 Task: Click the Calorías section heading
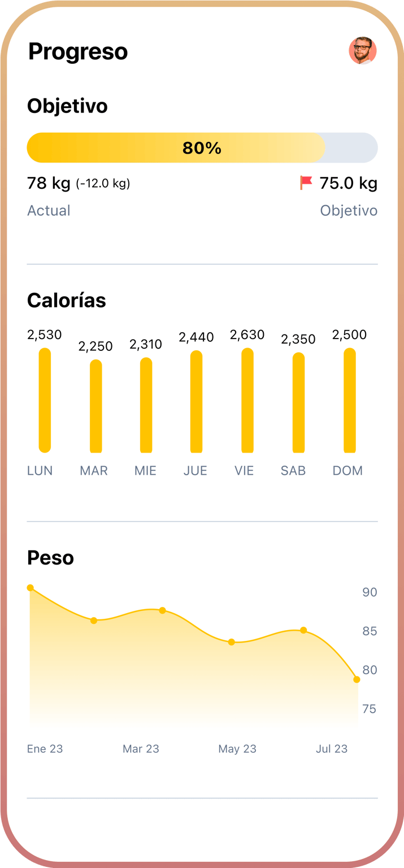coord(67,301)
